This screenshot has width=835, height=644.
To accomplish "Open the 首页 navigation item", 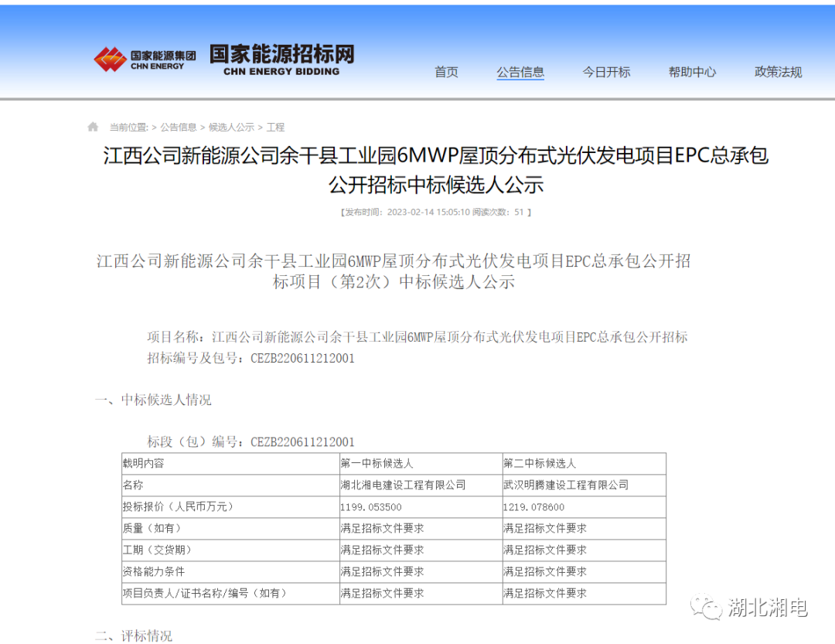I will pos(445,71).
